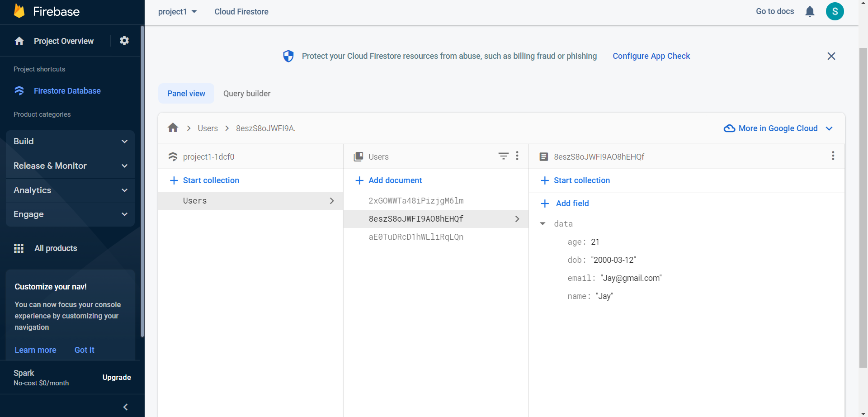Select the Panel view tab
Viewport: 868px width, 417px height.
186,94
